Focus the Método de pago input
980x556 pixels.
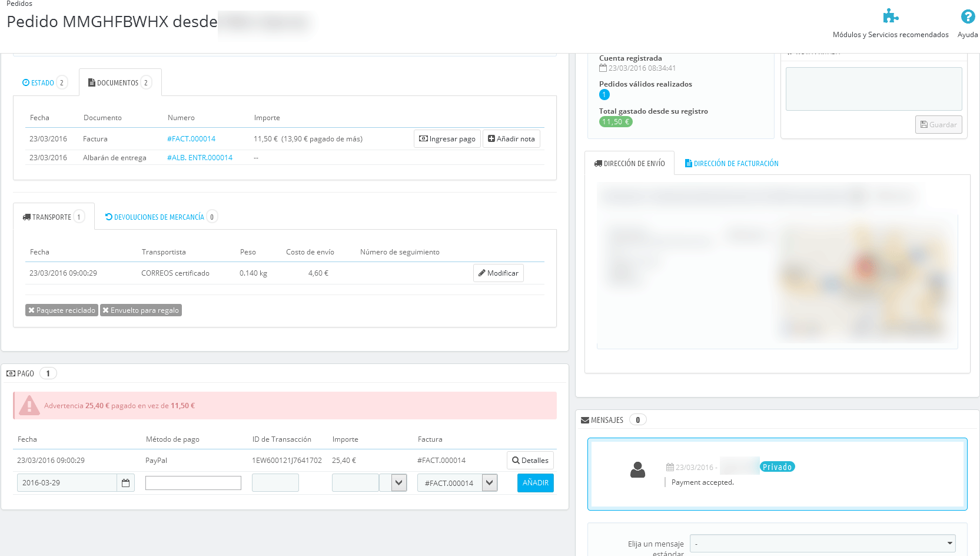point(193,483)
